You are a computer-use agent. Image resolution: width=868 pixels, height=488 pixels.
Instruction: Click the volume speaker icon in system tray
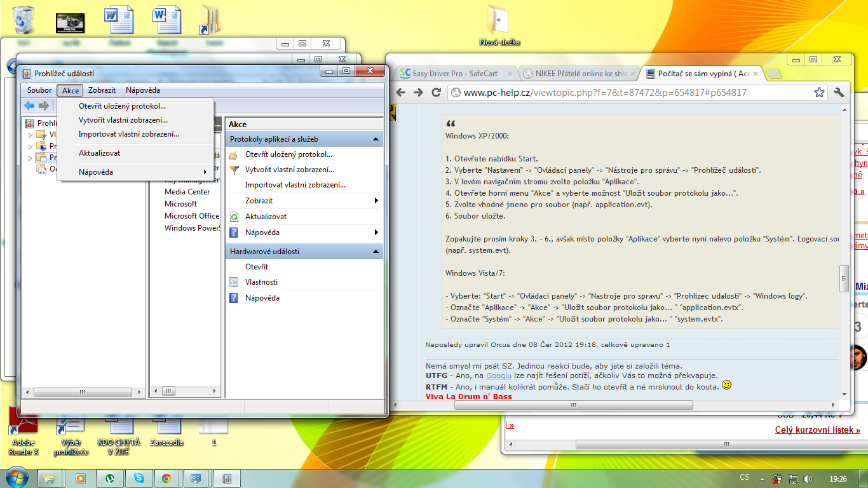pyautogui.click(x=808, y=478)
